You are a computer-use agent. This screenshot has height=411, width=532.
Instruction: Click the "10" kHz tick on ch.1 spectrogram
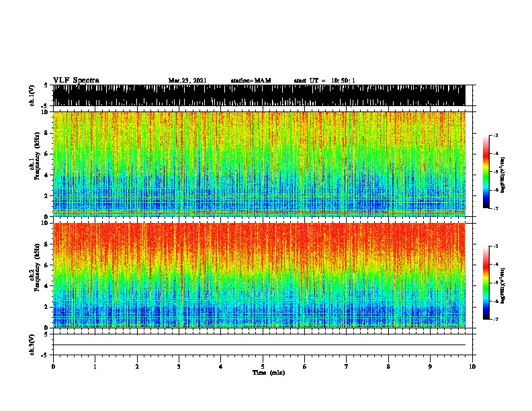coord(45,112)
